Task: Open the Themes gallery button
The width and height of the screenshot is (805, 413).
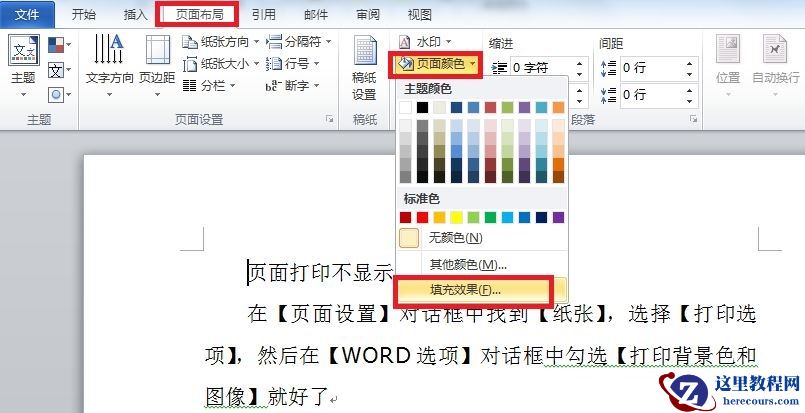Action: pyautogui.click(x=22, y=62)
